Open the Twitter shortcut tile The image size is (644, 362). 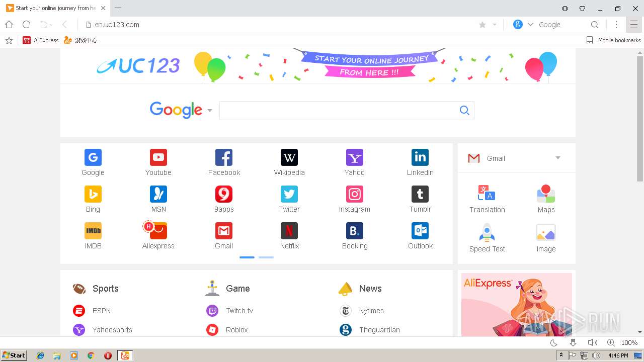tap(289, 199)
